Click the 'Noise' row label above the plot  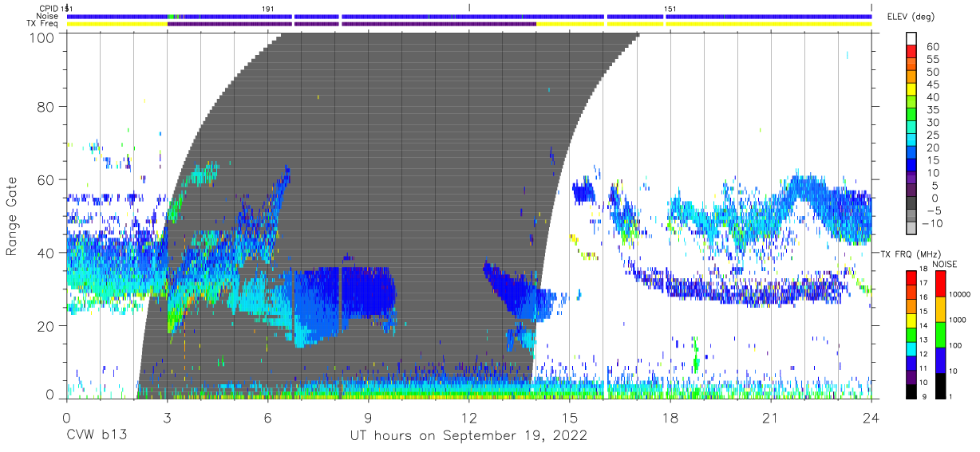[x=48, y=16]
